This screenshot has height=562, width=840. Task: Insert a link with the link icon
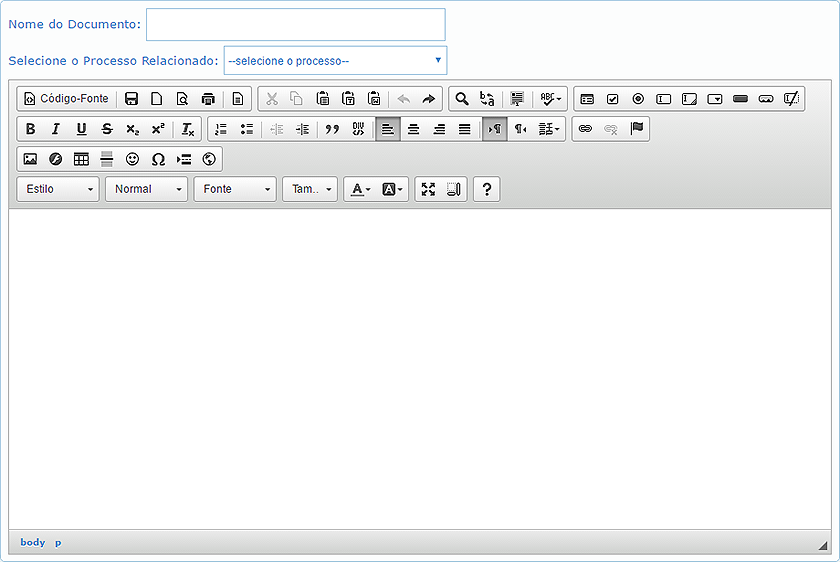pos(585,129)
